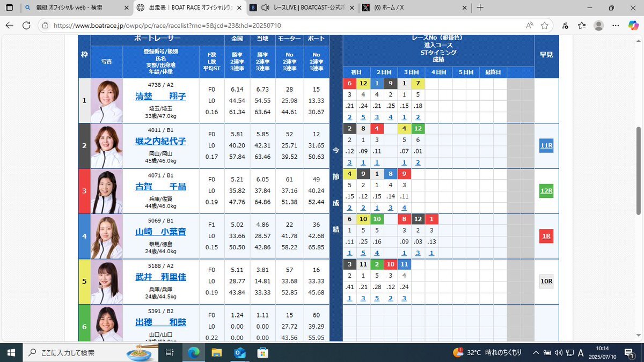644x362 pixels.
Task: Open the Windows Start menu
Action: point(11,352)
